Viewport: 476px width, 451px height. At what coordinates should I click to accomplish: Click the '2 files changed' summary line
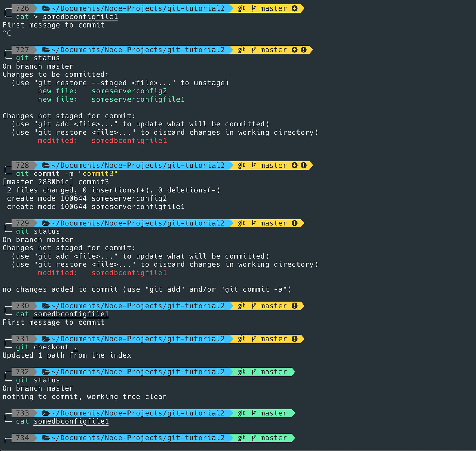pyautogui.click(x=114, y=190)
